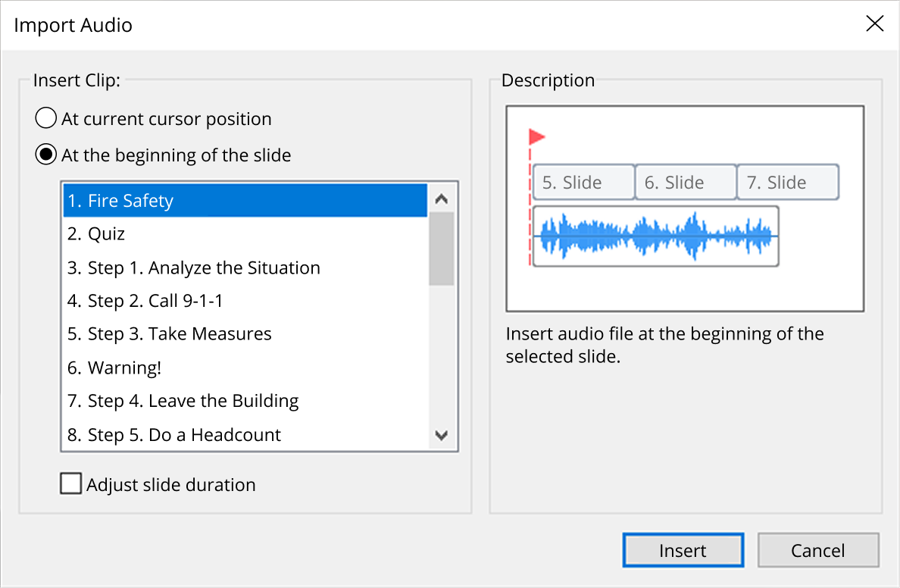900x588 pixels.
Task: Enable the Adjust slide duration checkbox
Action: pyautogui.click(x=70, y=483)
